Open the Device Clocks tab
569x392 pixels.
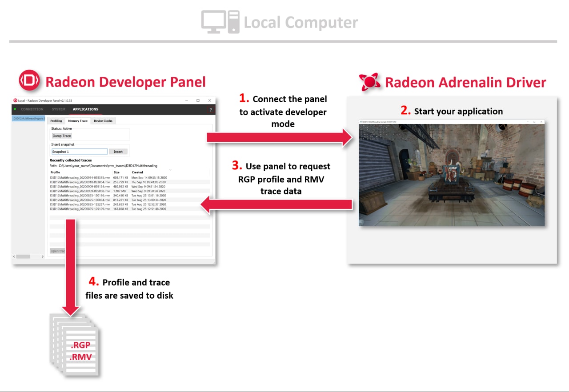103,121
